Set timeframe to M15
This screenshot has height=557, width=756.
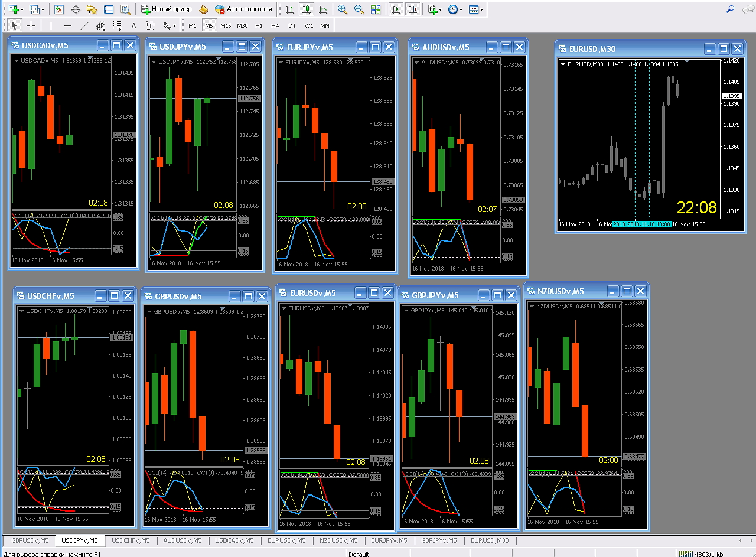click(226, 25)
